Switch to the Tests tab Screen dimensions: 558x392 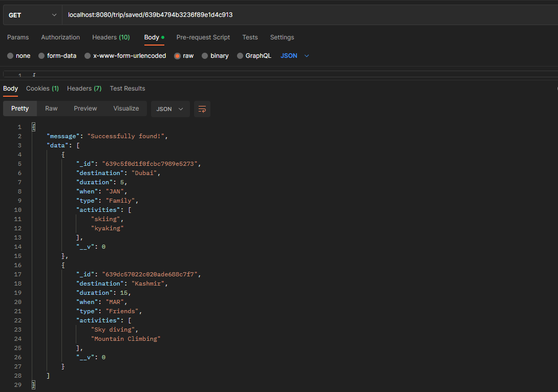point(250,37)
